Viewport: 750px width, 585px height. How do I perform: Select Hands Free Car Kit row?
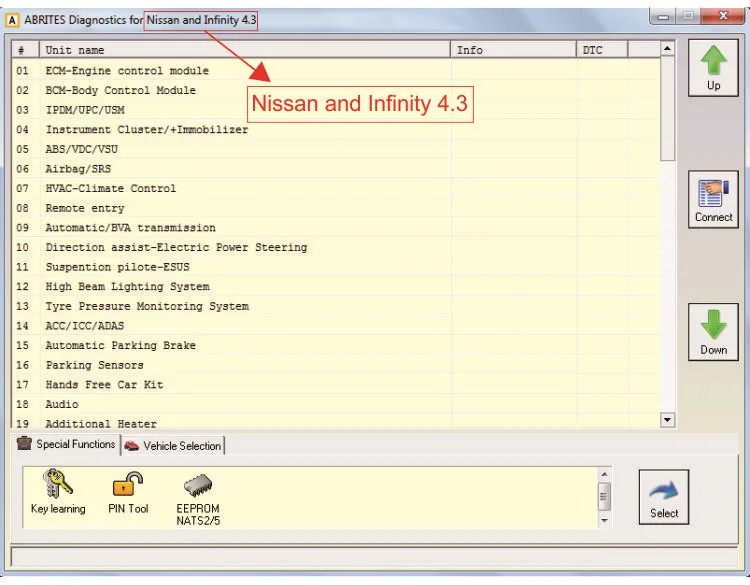click(x=336, y=385)
